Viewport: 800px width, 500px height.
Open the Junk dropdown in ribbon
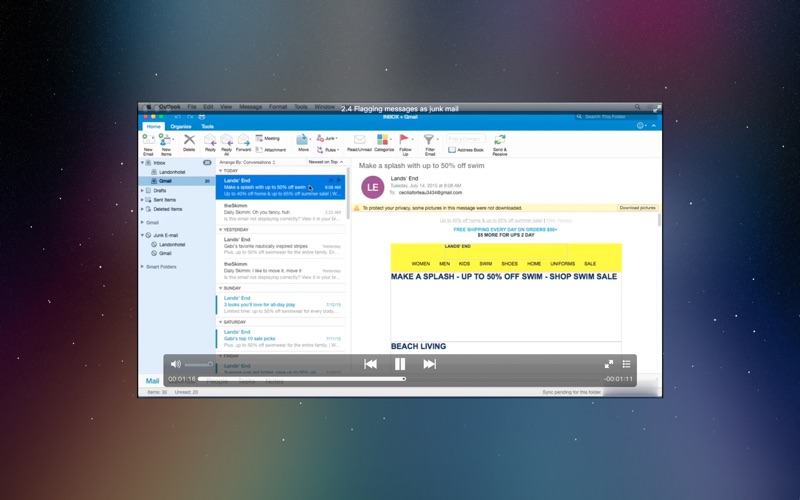pos(327,138)
